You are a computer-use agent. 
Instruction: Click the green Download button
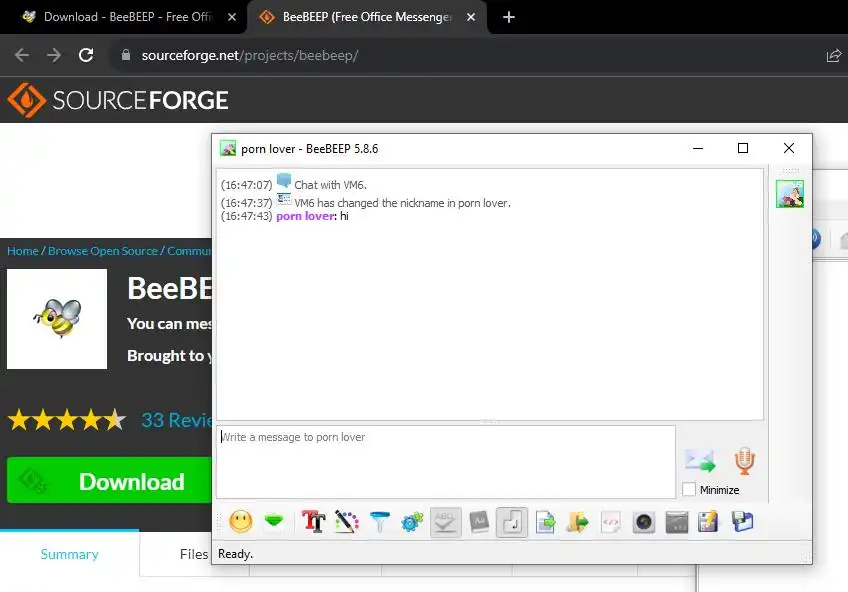tap(109, 481)
